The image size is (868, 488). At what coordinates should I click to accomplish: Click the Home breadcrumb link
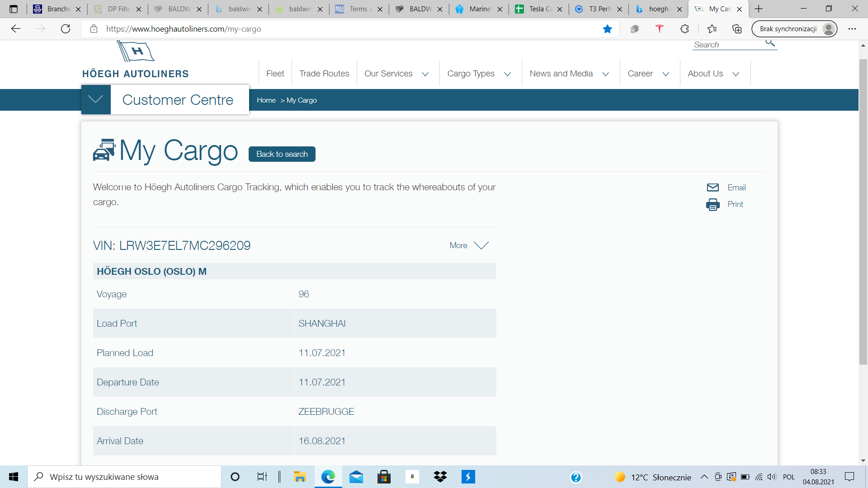coord(266,100)
